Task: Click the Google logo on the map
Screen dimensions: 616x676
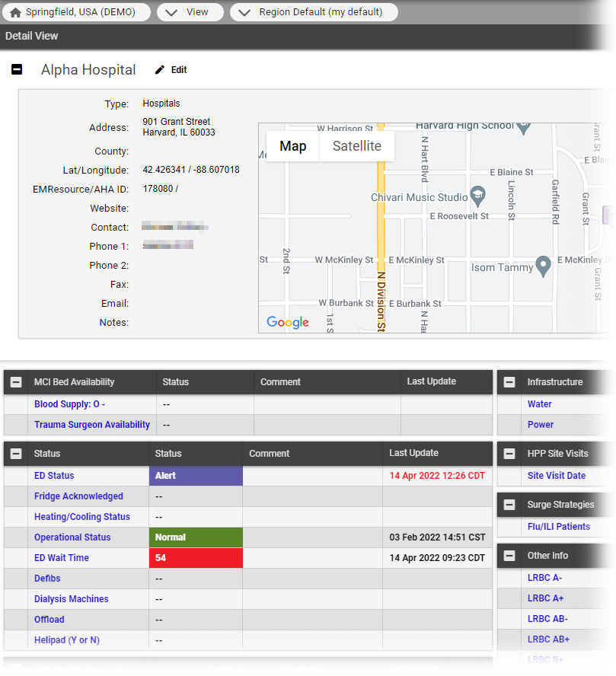Action: (x=287, y=323)
